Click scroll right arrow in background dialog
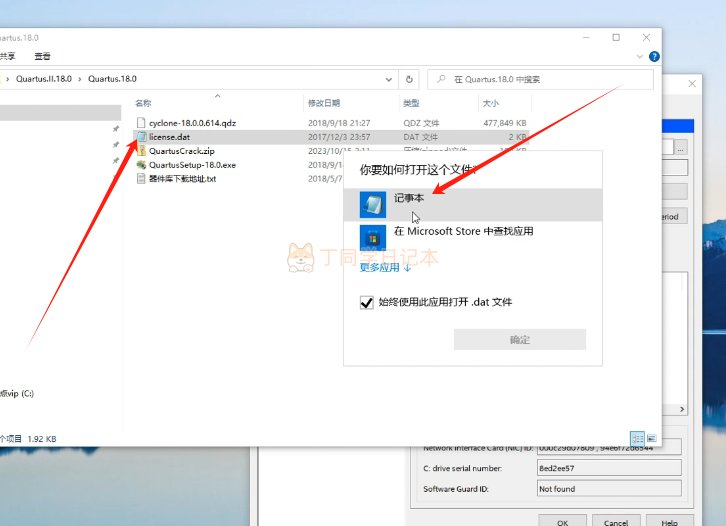Image resolution: width=726 pixels, height=526 pixels. click(x=682, y=409)
